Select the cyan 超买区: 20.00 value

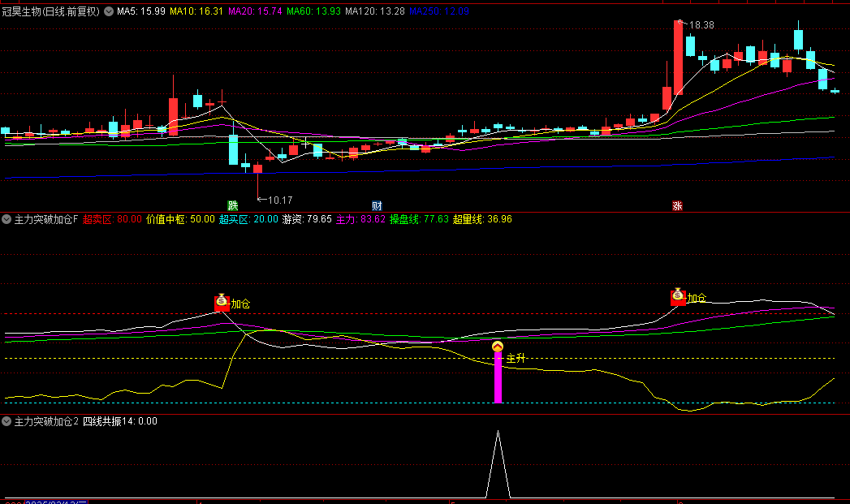tap(248, 219)
